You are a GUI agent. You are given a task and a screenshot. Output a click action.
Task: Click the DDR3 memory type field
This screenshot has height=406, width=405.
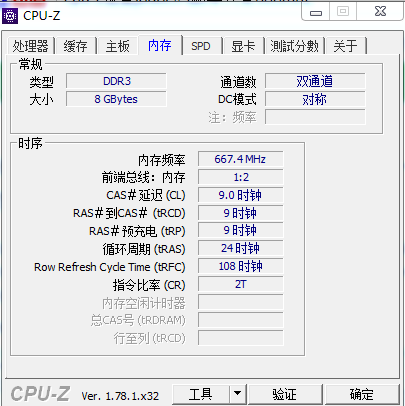coord(116,81)
